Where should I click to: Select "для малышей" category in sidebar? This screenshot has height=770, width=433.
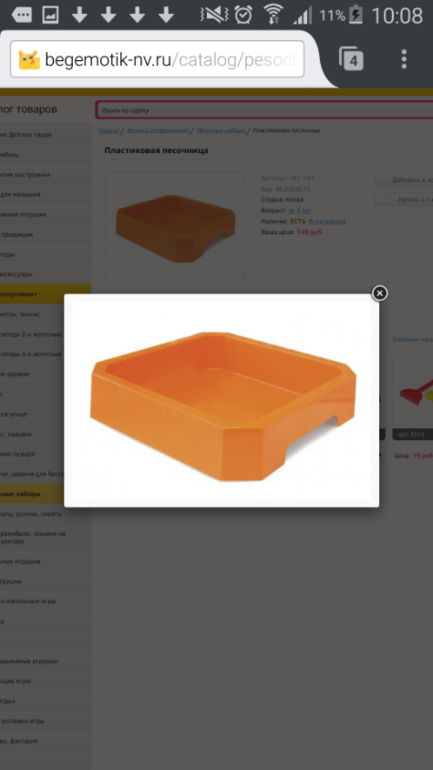21,194
